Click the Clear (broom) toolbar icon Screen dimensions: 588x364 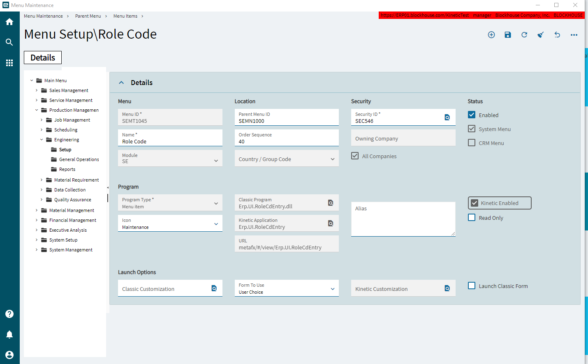[x=541, y=35]
